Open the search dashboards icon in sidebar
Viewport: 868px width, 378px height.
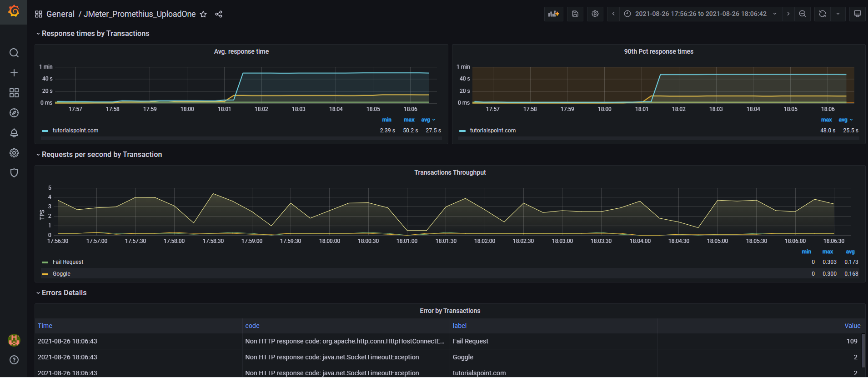[x=14, y=53]
